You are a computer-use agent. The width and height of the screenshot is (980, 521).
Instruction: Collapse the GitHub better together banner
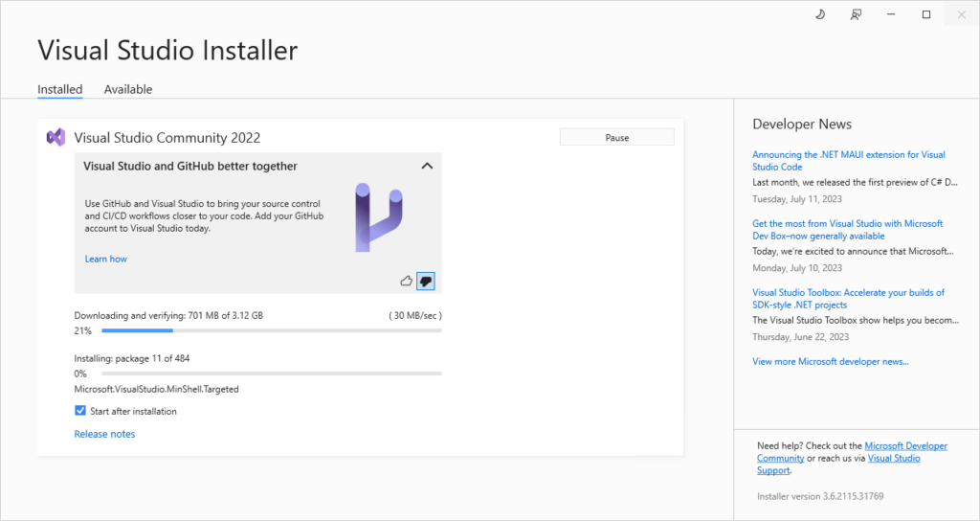click(x=427, y=166)
